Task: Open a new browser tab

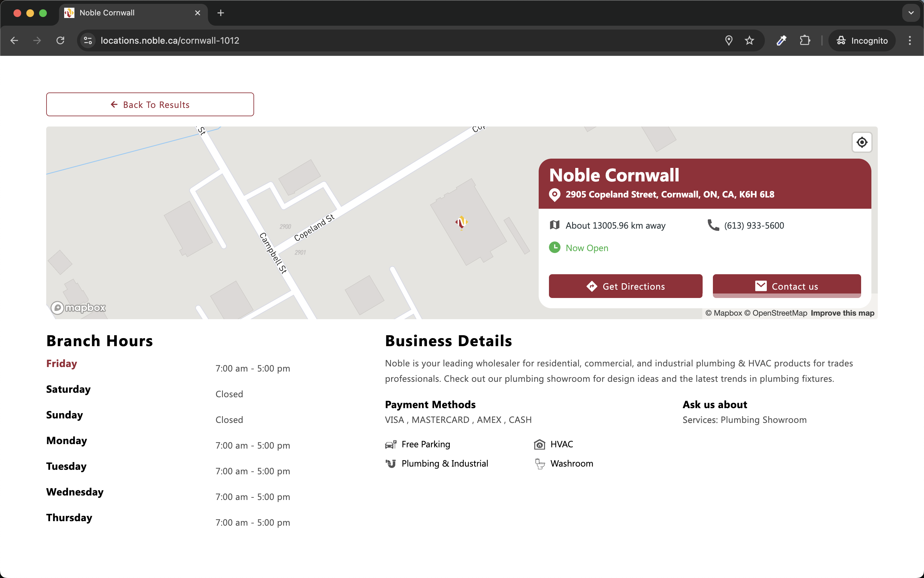Action: [221, 13]
